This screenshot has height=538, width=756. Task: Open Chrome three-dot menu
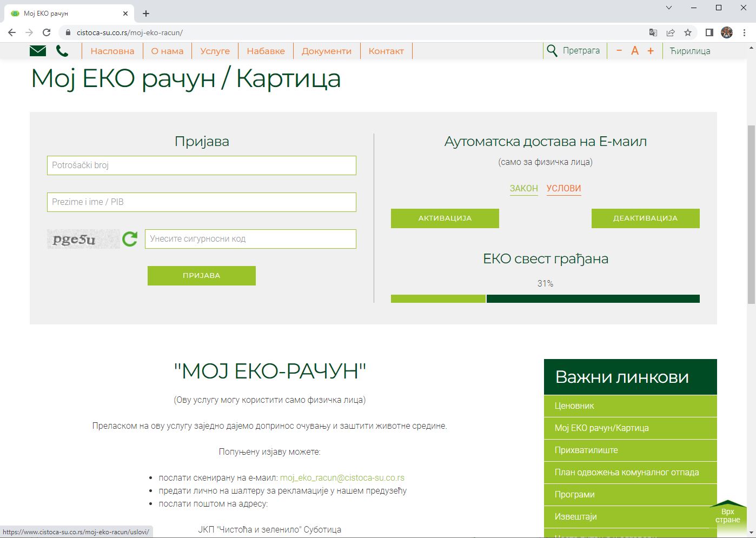pyautogui.click(x=745, y=32)
